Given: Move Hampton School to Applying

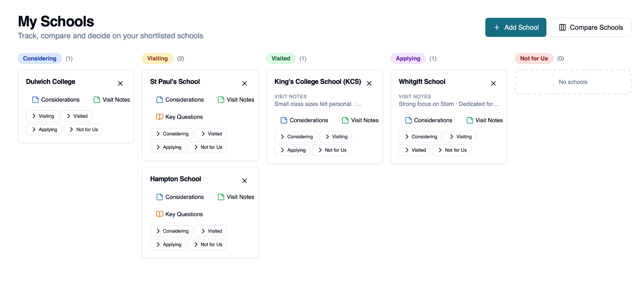Looking at the screenshot, I should point(168,245).
